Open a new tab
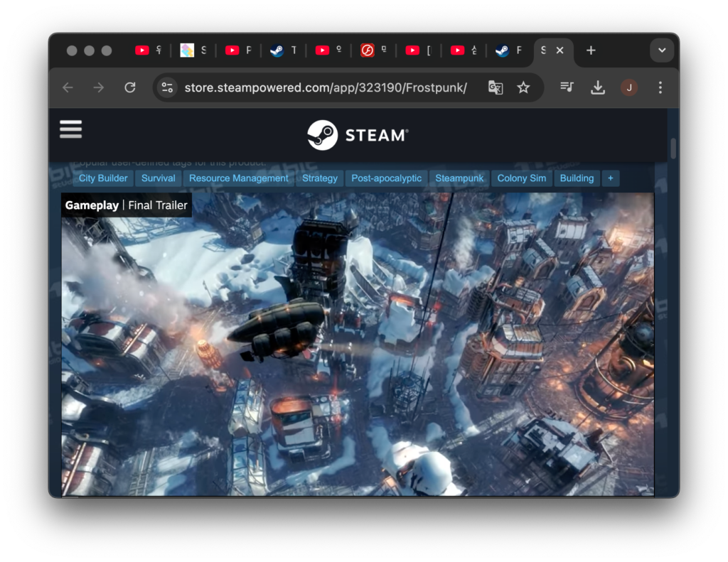The width and height of the screenshot is (728, 562). [x=591, y=50]
